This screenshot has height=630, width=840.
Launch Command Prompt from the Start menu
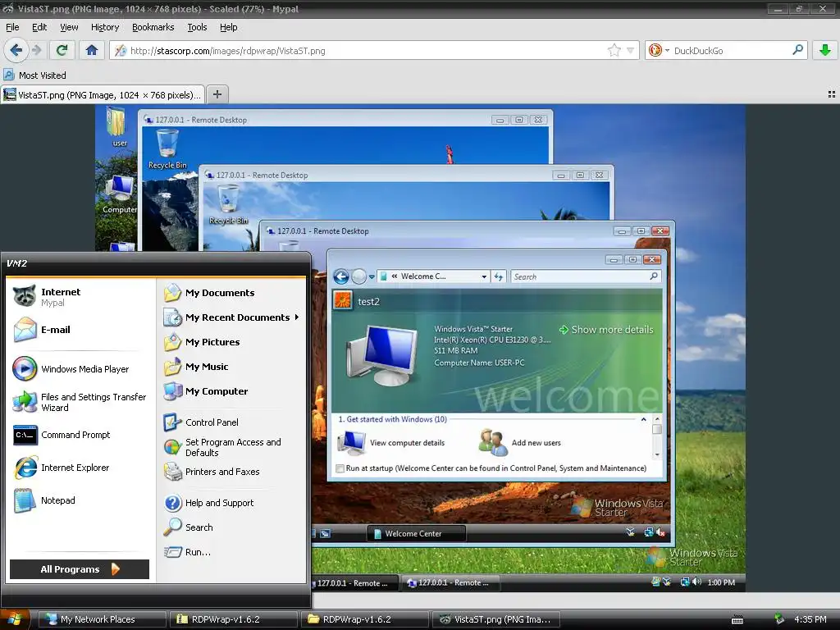pos(80,435)
